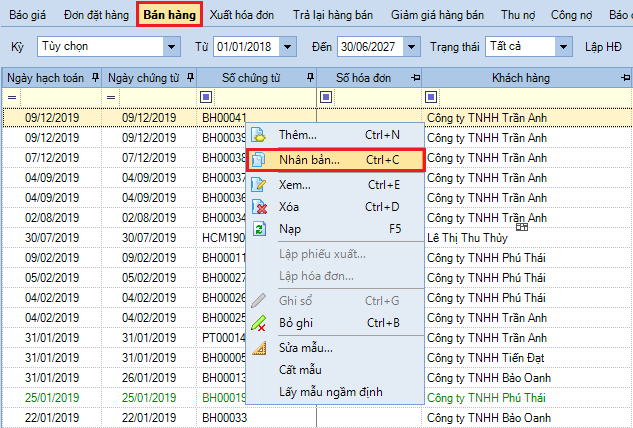Click the Xem (view) pencil icon
This screenshot has height=428, width=633.
(259, 184)
